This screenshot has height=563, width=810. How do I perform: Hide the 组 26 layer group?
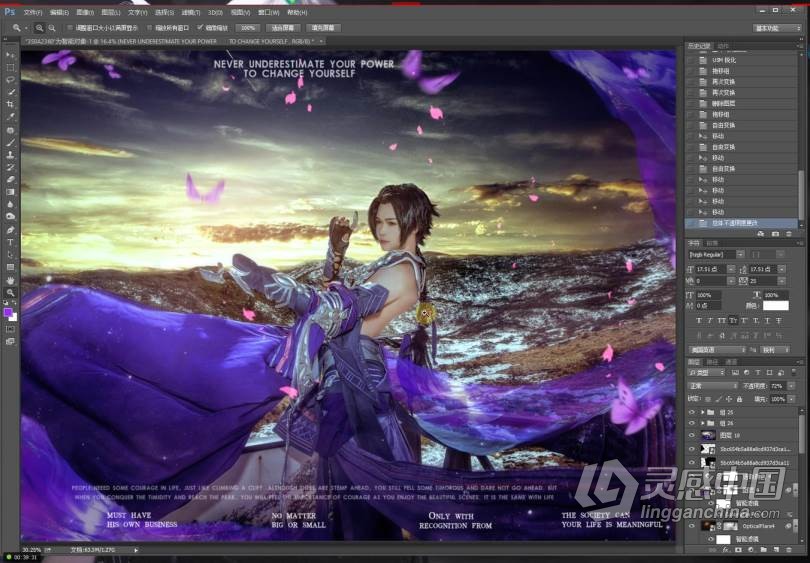(x=692, y=423)
